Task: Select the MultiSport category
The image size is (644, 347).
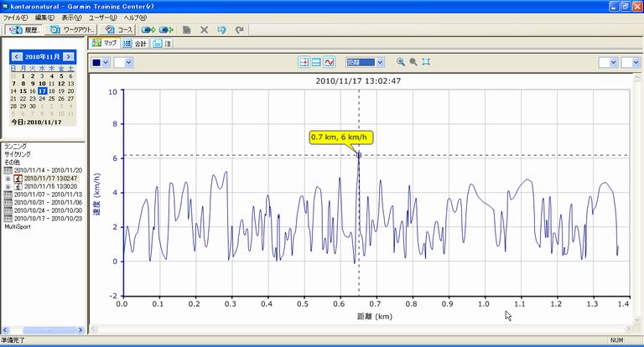Action: (x=18, y=226)
